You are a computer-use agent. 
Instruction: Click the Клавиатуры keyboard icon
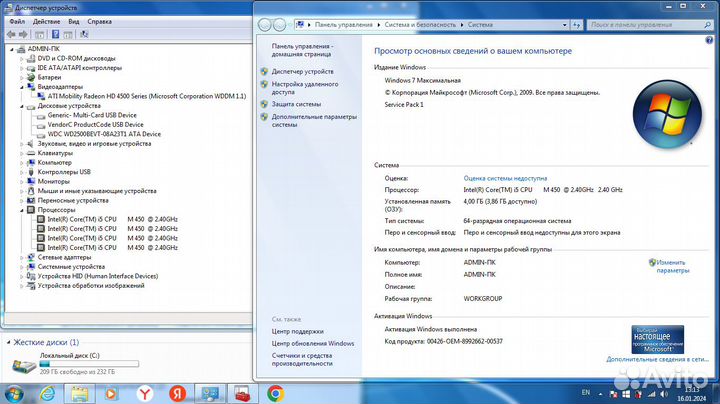31,153
